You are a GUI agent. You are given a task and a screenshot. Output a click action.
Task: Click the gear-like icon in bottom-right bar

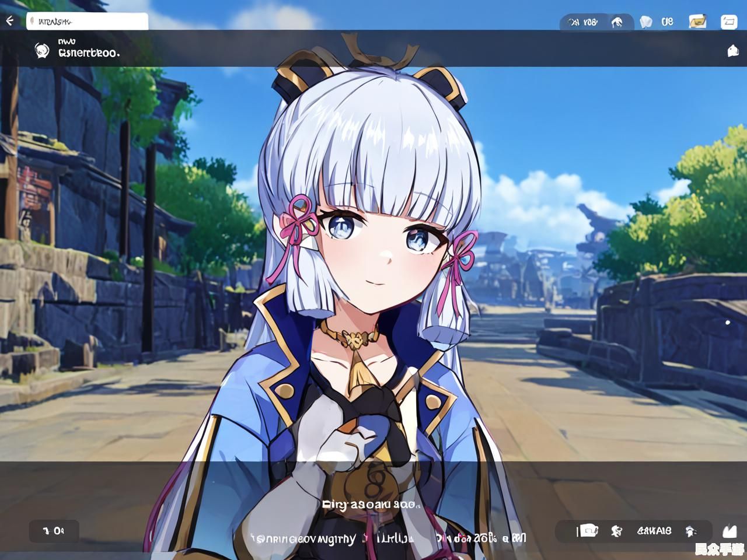point(616,531)
